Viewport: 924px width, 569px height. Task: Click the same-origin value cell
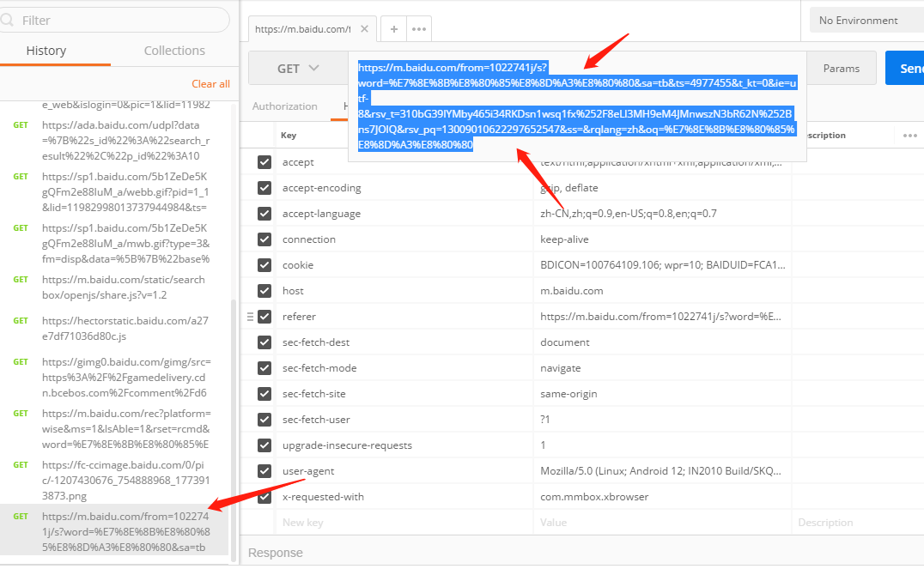662,394
